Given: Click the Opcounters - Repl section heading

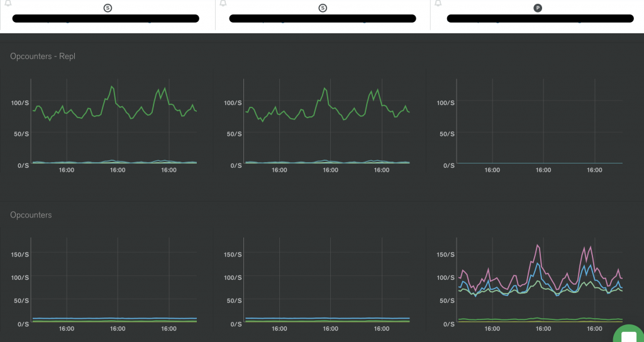Looking at the screenshot, I should (43, 56).
